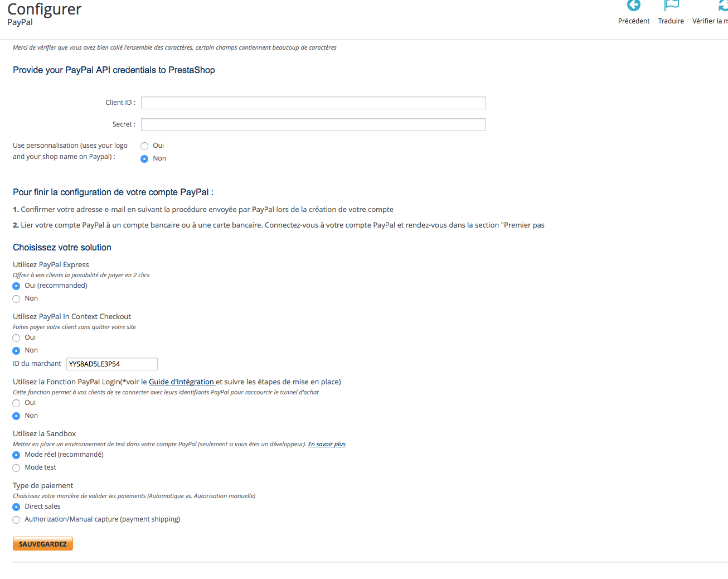Open the Traduire label link
Viewport: 728px width, 579px height.
point(671,21)
